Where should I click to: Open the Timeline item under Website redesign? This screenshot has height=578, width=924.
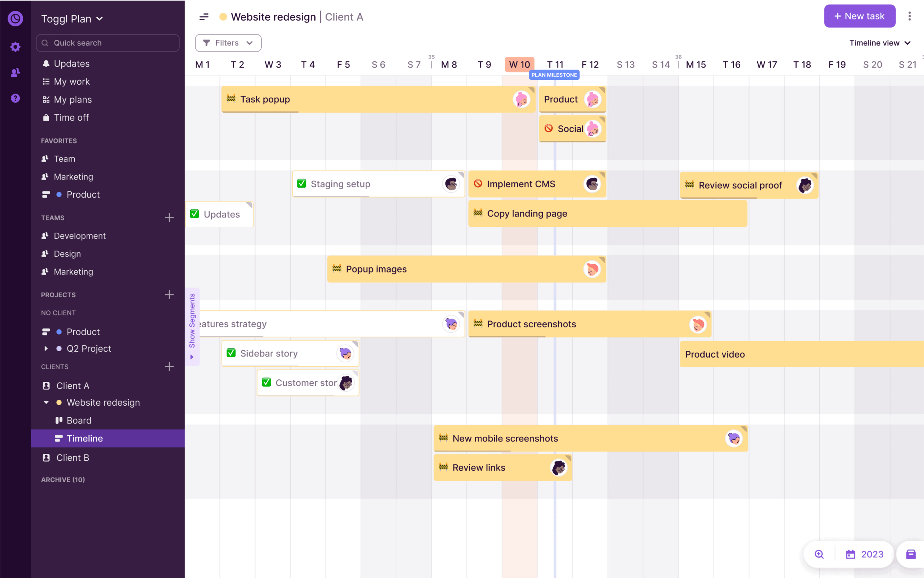108,439
